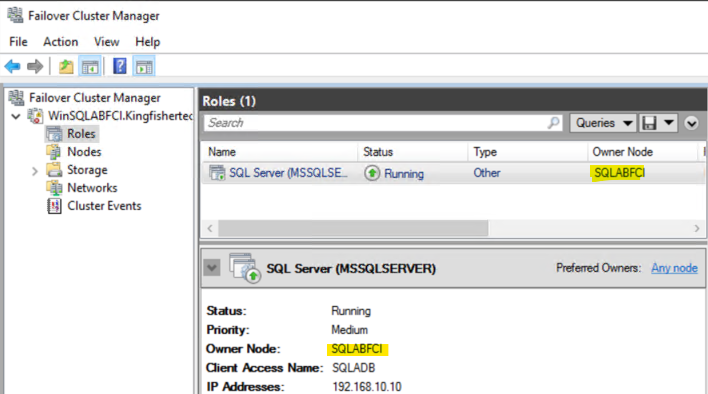Open the save query dropdown arrow
Viewport: 708px width, 394px height.
pyautogui.click(x=669, y=123)
